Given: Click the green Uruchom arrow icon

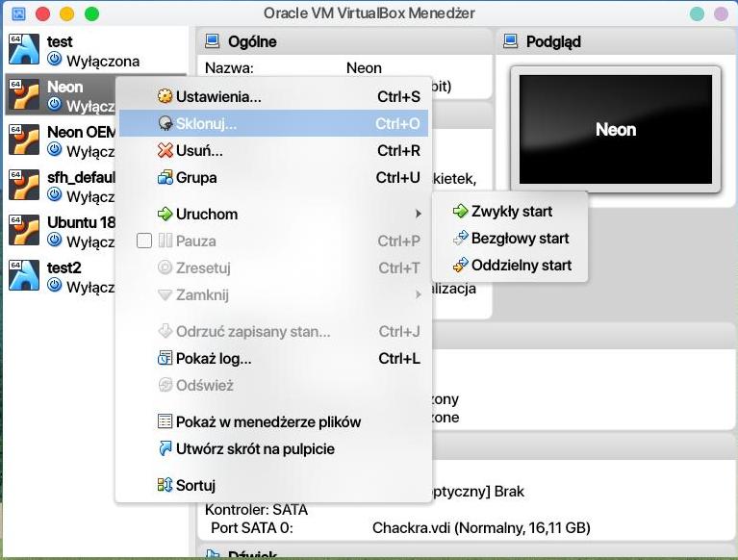Looking at the screenshot, I should [x=165, y=215].
